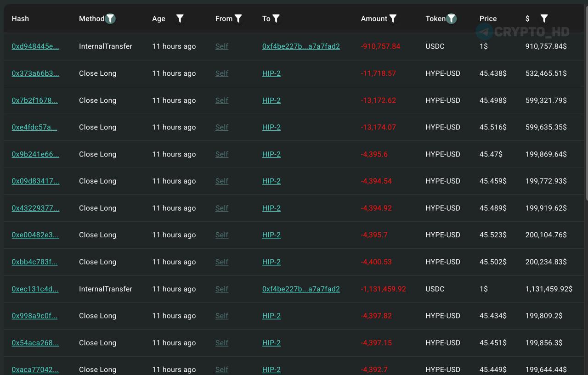Open transaction hash 0xec131c4d
This screenshot has width=588, height=375.
coord(35,289)
